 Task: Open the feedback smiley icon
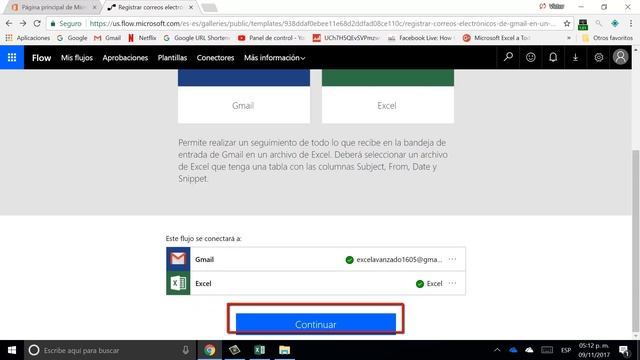531,58
